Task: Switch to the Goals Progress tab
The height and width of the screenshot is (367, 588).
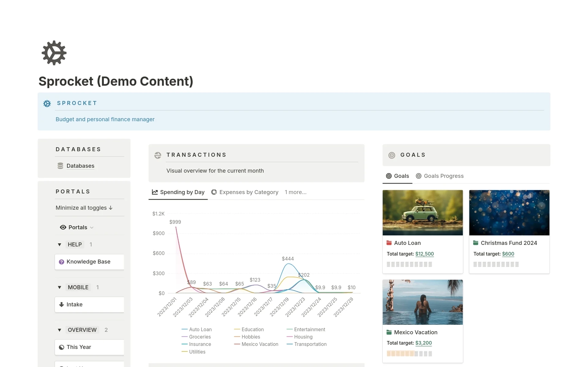Action: (x=440, y=176)
